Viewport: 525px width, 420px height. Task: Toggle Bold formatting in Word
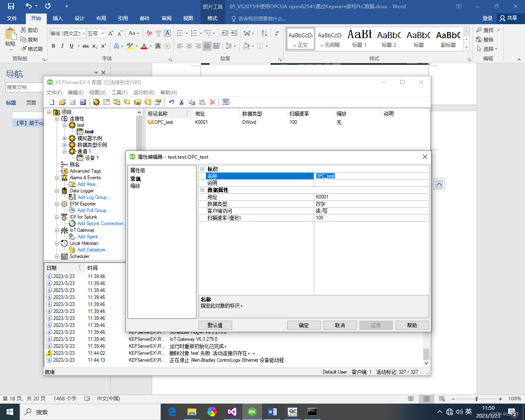pos(53,46)
